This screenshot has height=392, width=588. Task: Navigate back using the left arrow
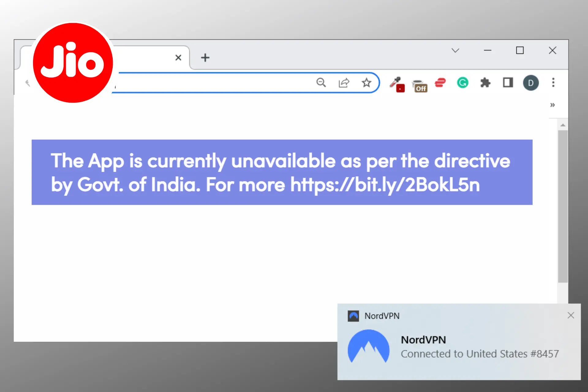[27, 83]
